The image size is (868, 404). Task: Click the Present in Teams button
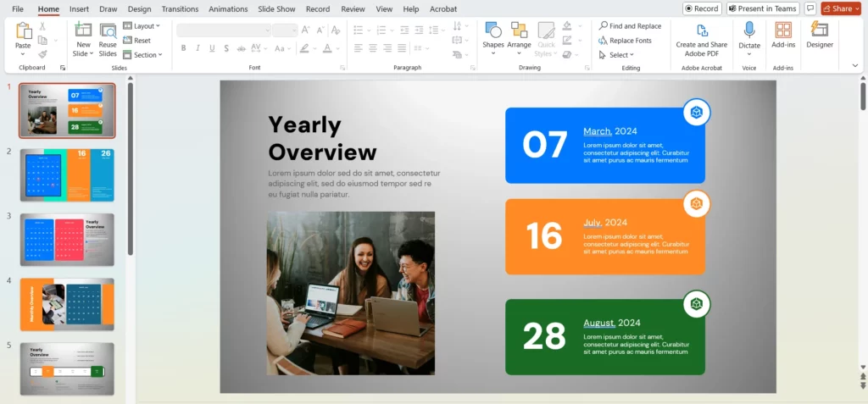(761, 8)
